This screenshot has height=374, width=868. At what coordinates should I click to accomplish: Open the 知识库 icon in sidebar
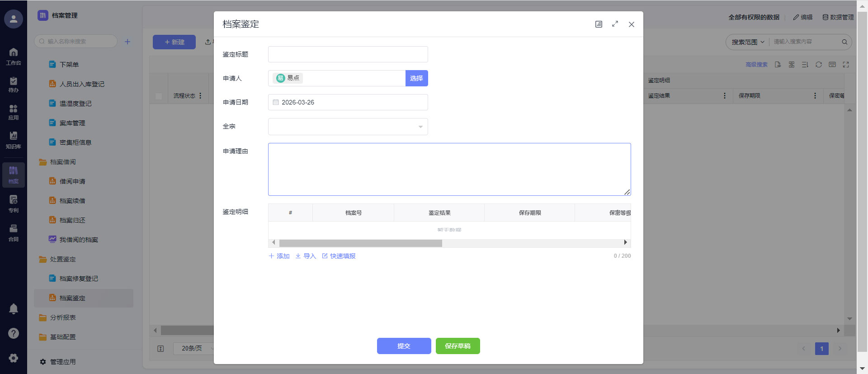tap(14, 139)
